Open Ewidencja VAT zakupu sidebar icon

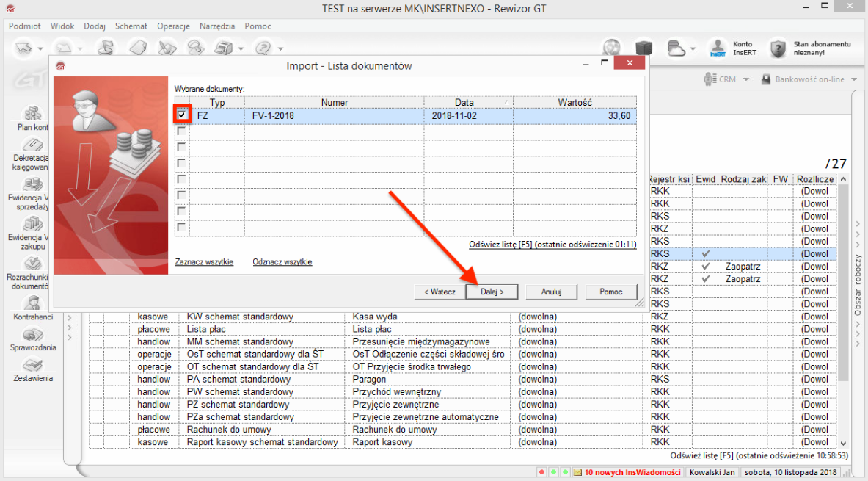(x=32, y=225)
